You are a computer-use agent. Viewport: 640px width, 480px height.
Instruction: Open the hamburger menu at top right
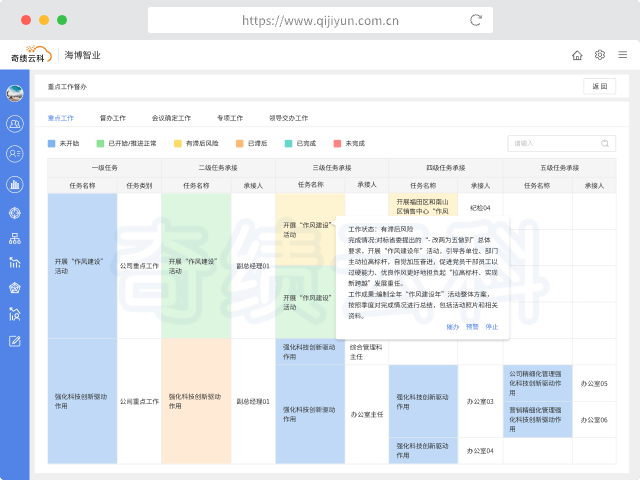coord(622,55)
